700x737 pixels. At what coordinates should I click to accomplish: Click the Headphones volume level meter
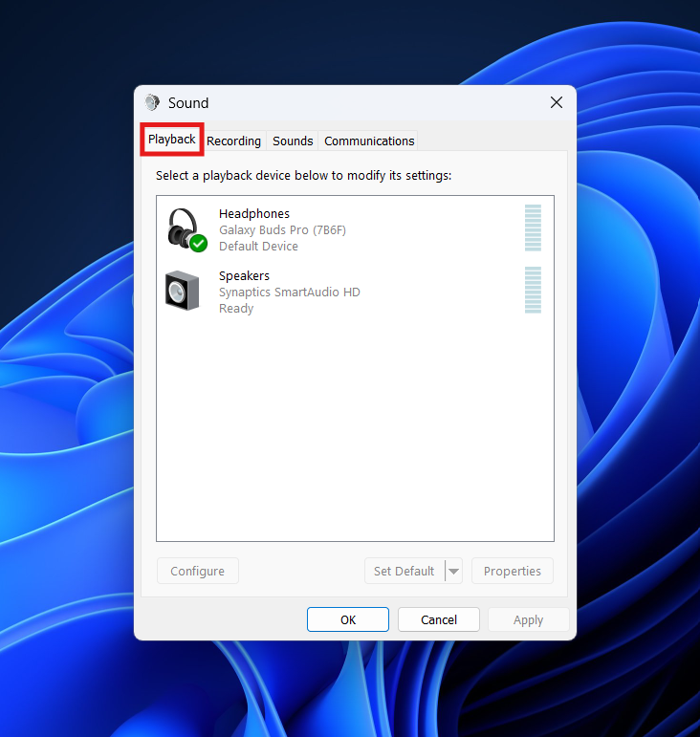point(533,228)
